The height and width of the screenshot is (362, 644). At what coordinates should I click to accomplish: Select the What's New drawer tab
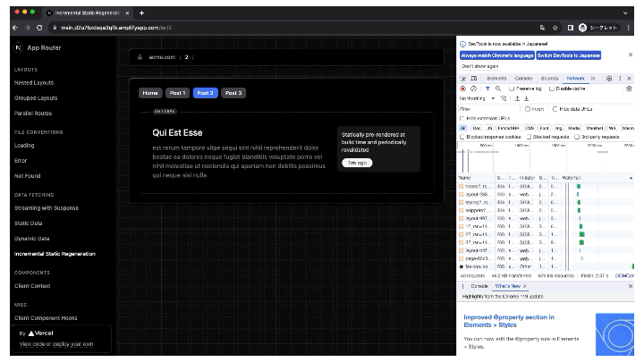point(508,286)
